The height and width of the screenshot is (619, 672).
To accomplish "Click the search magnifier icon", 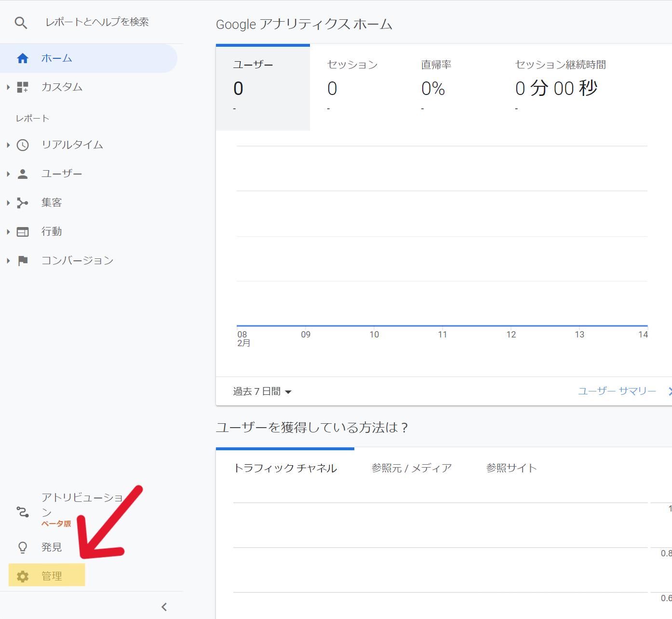I will (21, 23).
